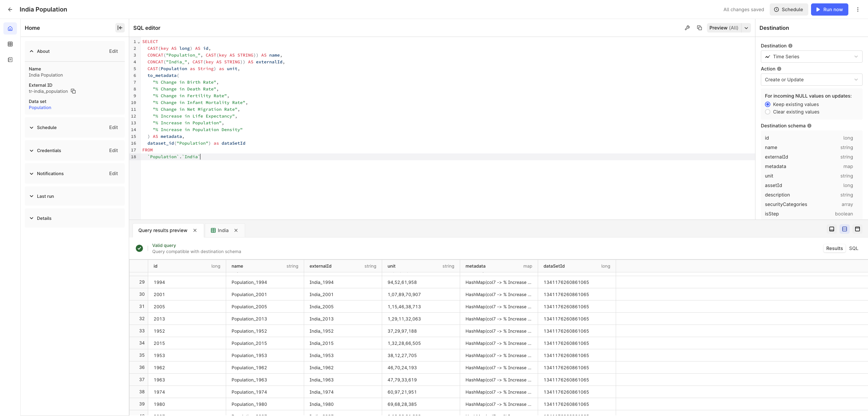Open the three-dot more options menu
868x416 pixels.
(x=858, y=9)
